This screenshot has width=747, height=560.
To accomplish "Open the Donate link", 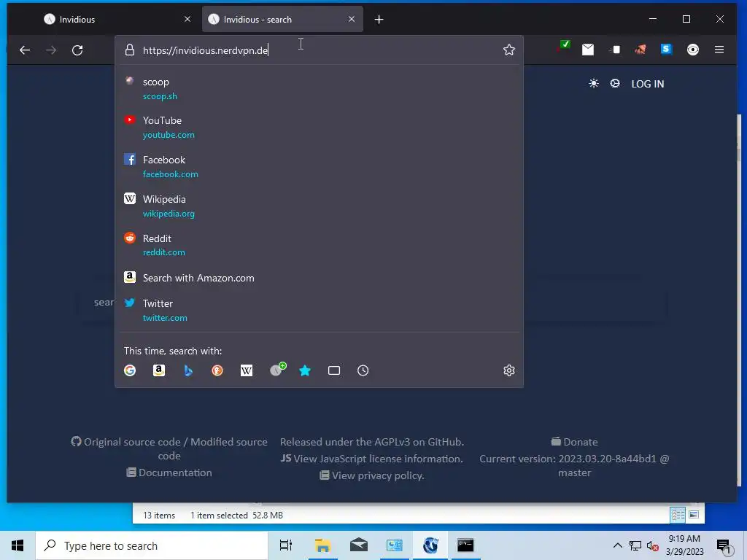I will [575, 441].
